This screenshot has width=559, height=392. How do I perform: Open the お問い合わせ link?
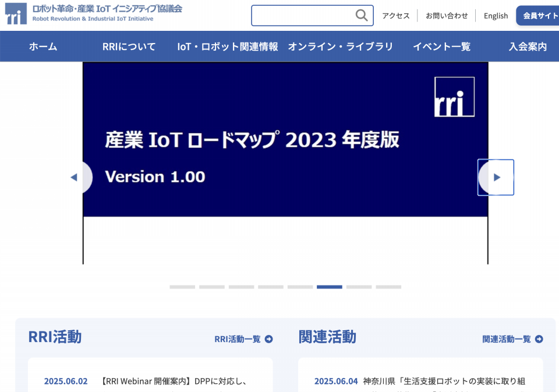click(447, 16)
